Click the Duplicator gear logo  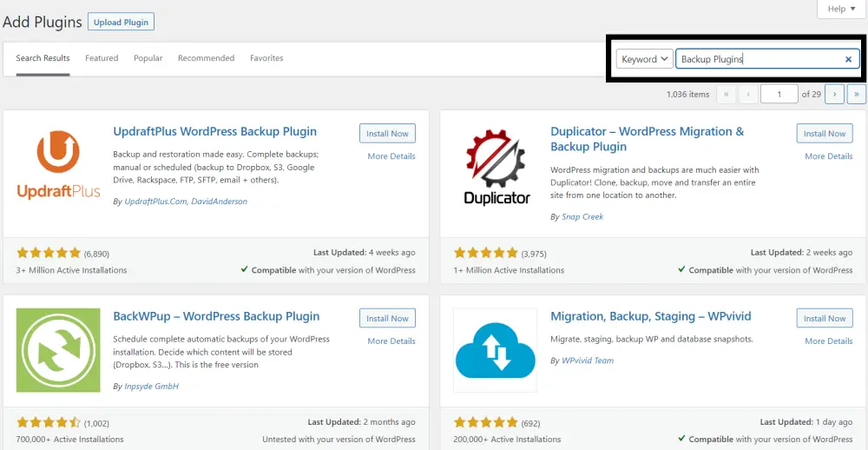pos(496,166)
